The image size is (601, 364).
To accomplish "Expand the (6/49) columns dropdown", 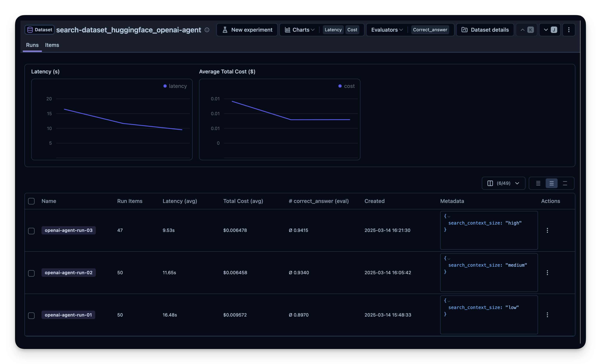I will pyautogui.click(x=503, y=183).
